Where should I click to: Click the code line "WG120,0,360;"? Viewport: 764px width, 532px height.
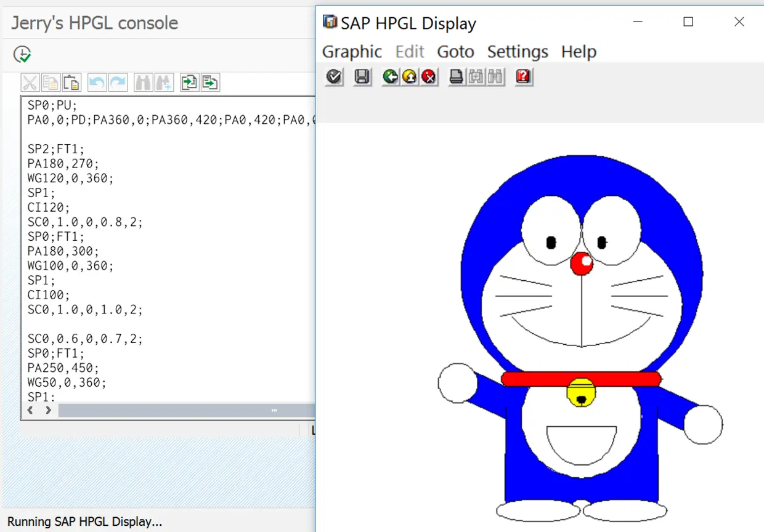click(x=71, y=178)
